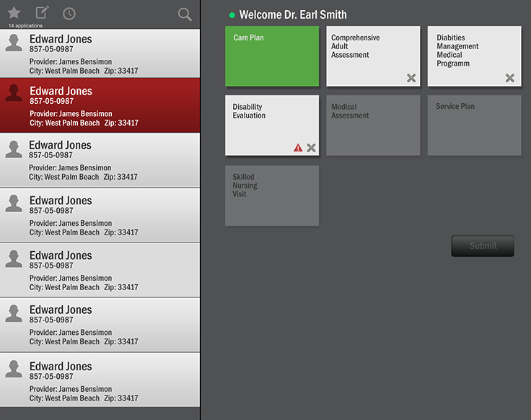The height and width of the screenshot is (420, 531).
Task: Select the first Edward Jones patient row
Action: (x=100, y=53)
